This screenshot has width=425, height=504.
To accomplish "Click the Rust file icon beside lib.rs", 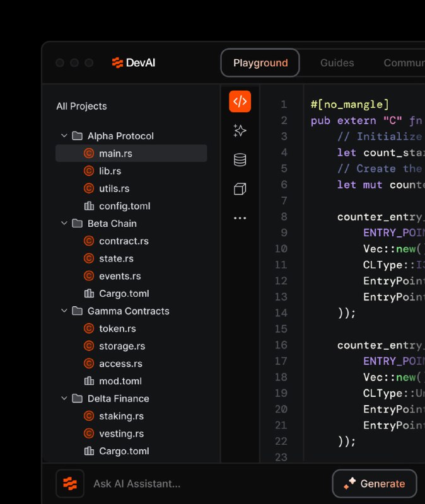I will click(x=89, y=171).
